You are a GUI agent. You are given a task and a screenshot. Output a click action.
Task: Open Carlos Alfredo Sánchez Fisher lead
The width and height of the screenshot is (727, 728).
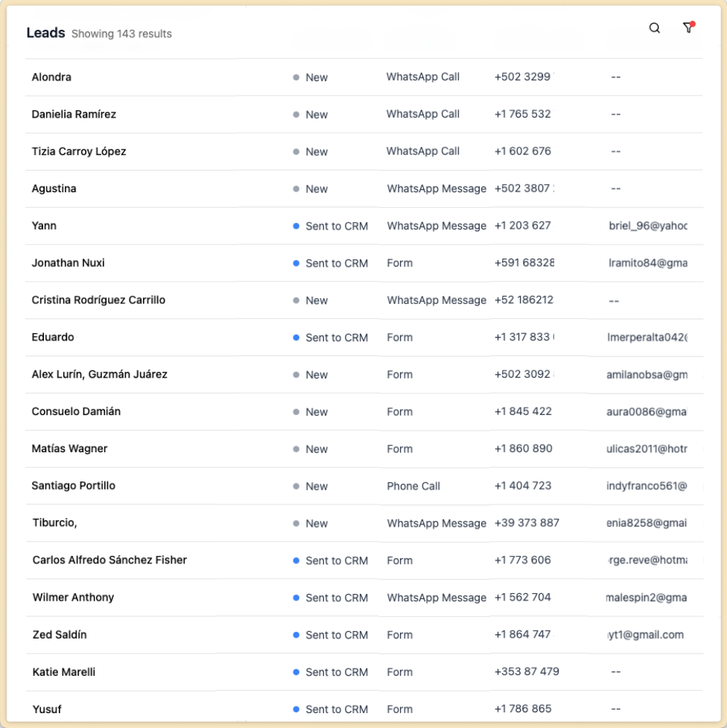coord(109,560)
